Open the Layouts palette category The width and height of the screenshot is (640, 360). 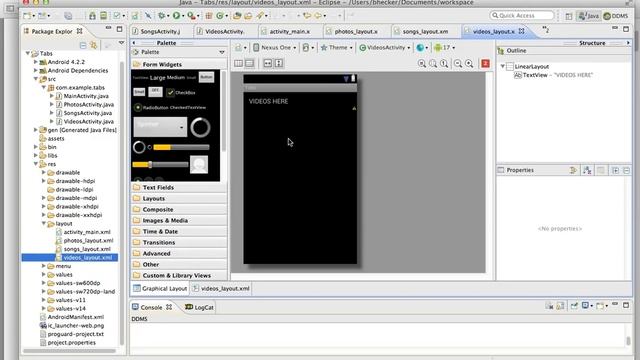[178, 198]
